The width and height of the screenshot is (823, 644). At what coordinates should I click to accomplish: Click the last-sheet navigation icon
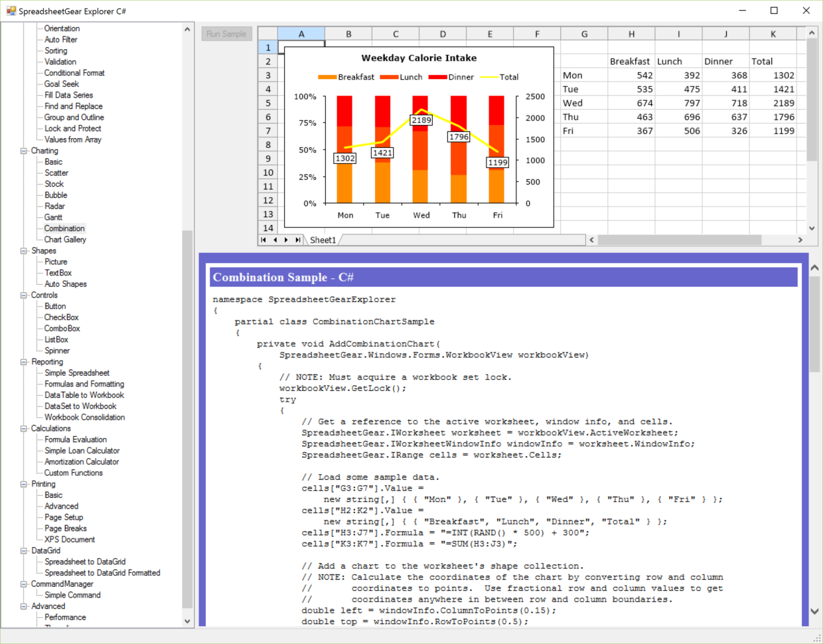(297, 240)
